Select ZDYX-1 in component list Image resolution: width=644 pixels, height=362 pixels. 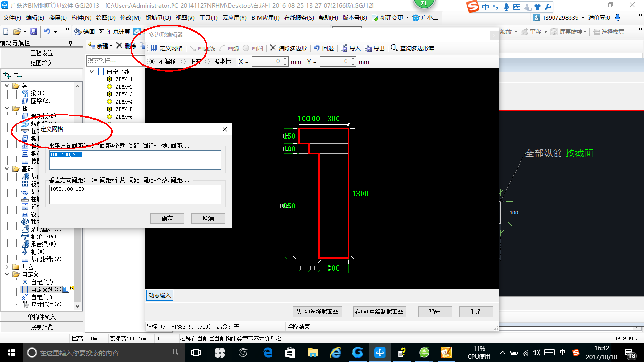coord(124,79)
